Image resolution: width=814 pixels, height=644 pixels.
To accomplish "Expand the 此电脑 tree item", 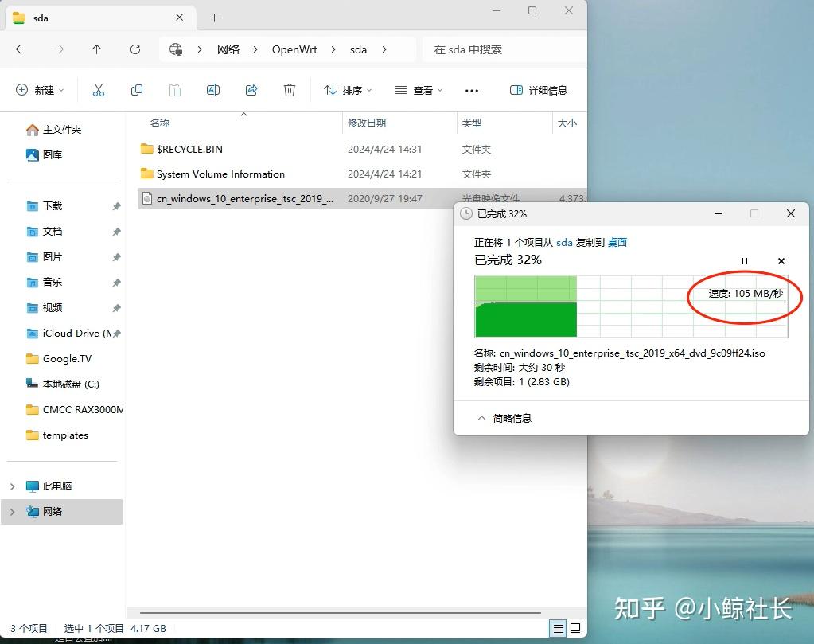I will click(x=11, y=486).
